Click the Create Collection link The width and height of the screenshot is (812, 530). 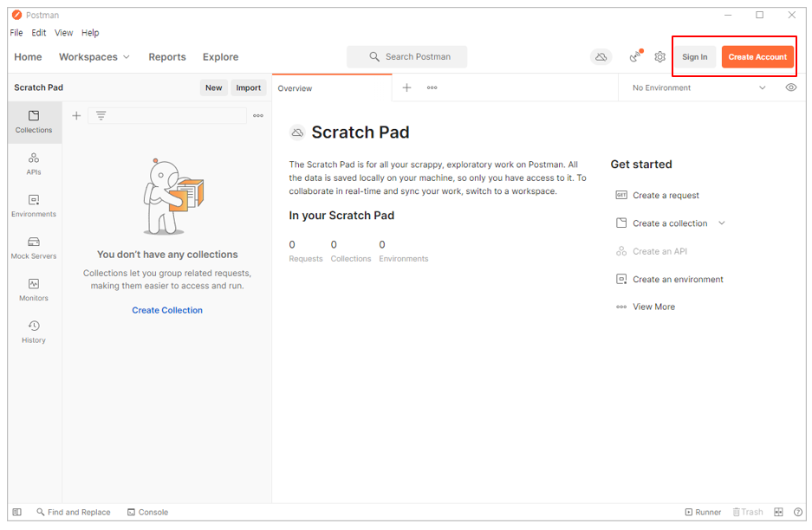click(166, 310)
